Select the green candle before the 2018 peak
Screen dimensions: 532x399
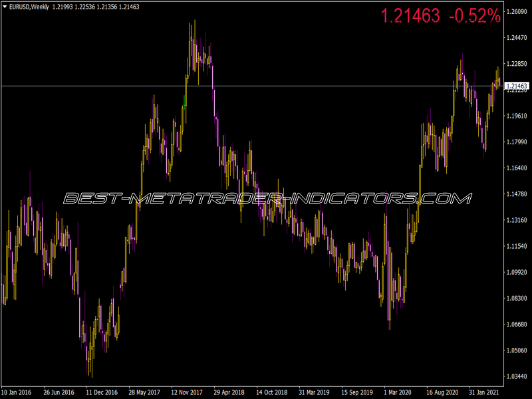pyautogui.click(x=184, y=102)
